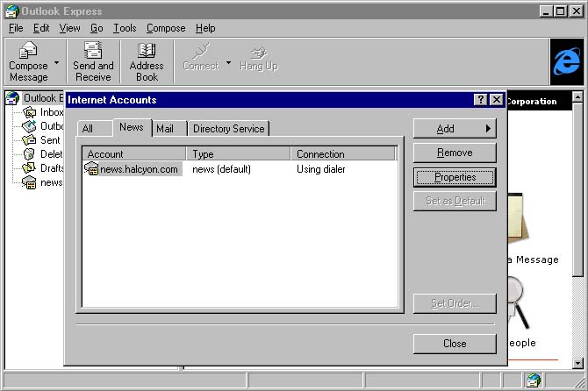
Task: Click the dialog help question mark button
Action: tap(481, 100)
